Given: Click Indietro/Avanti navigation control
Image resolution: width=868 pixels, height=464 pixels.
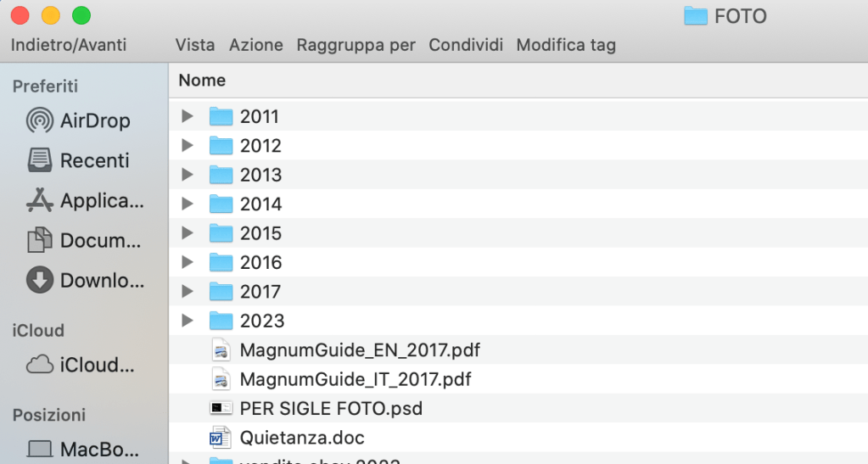Looking at the screenshot, I should [x=69, y=45].
